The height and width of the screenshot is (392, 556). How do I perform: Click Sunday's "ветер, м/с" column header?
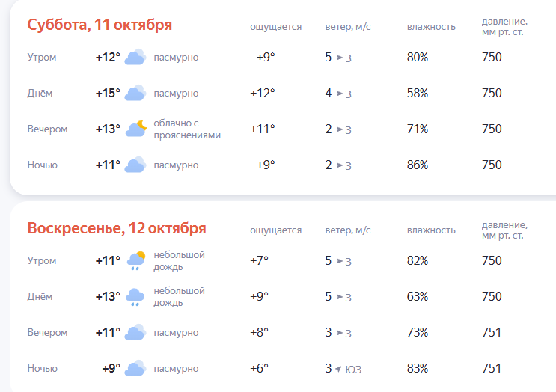348,230
